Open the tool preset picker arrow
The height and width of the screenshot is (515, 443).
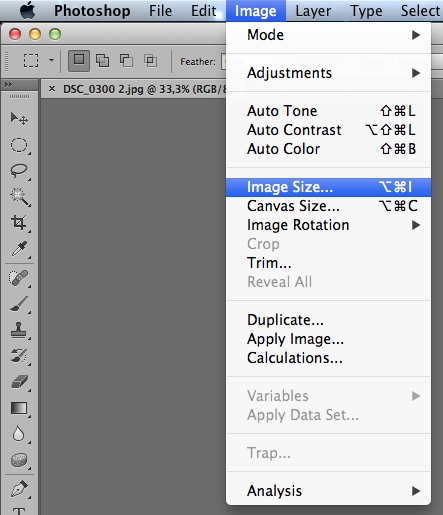pos(51,60)
